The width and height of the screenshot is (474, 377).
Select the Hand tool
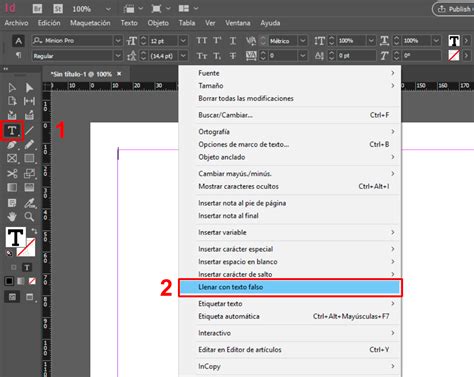click(12, 217)
